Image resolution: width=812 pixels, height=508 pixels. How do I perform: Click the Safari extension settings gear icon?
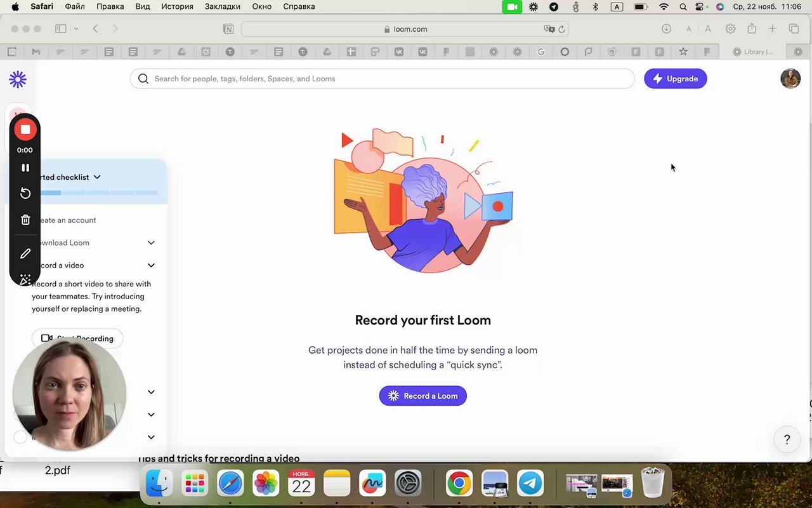[x=730, y=29]
